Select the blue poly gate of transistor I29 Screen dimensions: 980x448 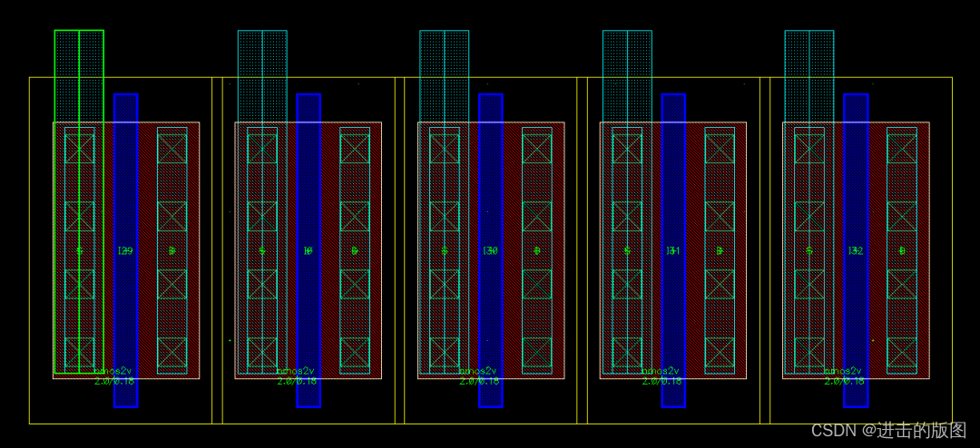point(125,250)
